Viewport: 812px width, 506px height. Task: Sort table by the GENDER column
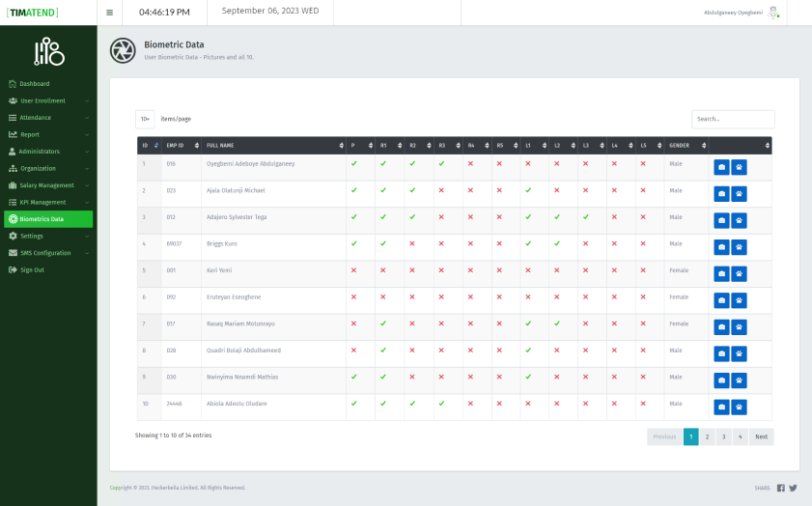pyautogui.click(x=686, y=146)
